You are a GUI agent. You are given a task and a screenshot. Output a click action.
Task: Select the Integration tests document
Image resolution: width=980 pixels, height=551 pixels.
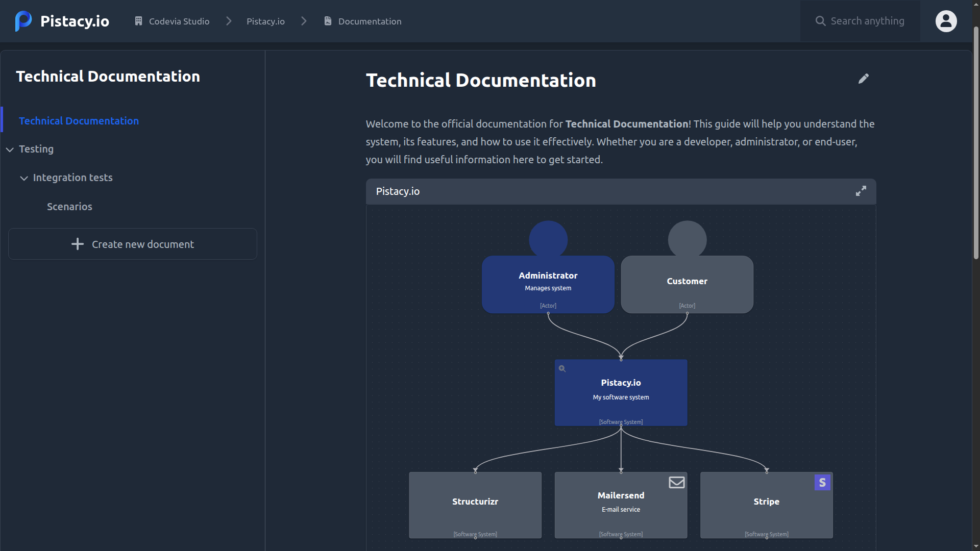[x=72, y=178]
